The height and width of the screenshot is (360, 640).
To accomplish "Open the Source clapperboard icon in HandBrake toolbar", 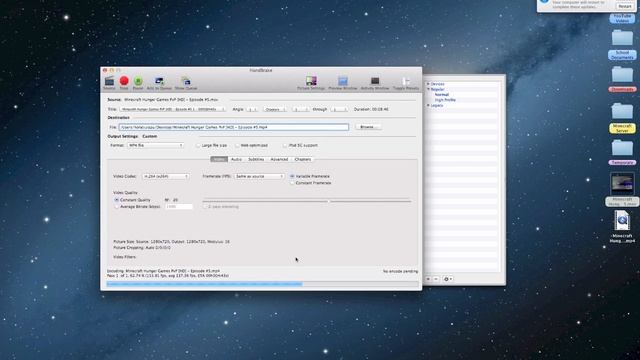I will (x=109, y=81).
